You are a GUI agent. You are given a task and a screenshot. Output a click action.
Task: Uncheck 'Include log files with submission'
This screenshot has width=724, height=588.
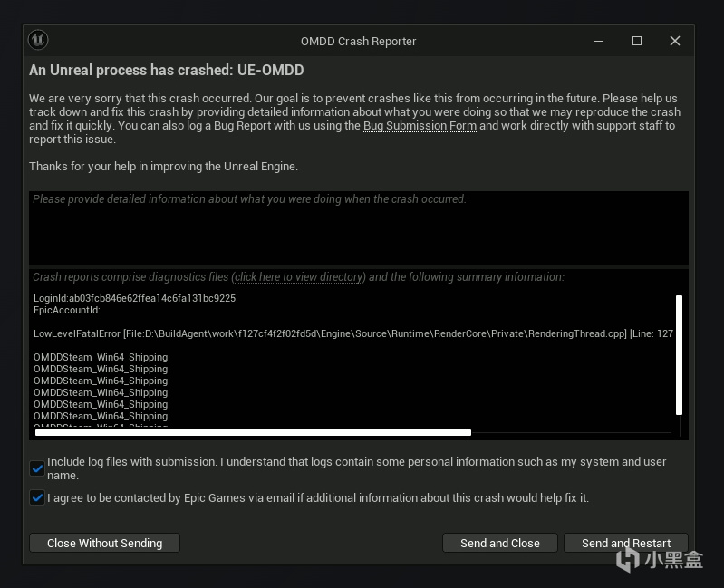tap(37, 468)
